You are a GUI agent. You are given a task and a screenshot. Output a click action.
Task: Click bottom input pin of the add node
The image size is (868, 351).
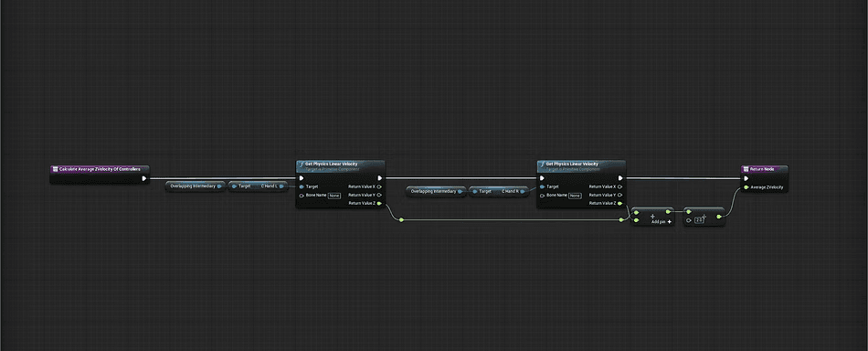click(x=637, y=219)
